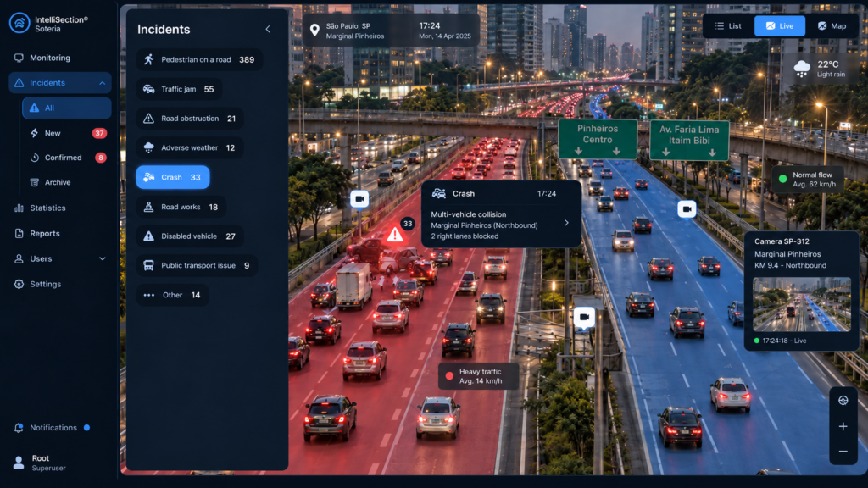Click the road obstruction triangle icon
The width and height of the screenshot is (868, 488).
(x=149, y=119)
